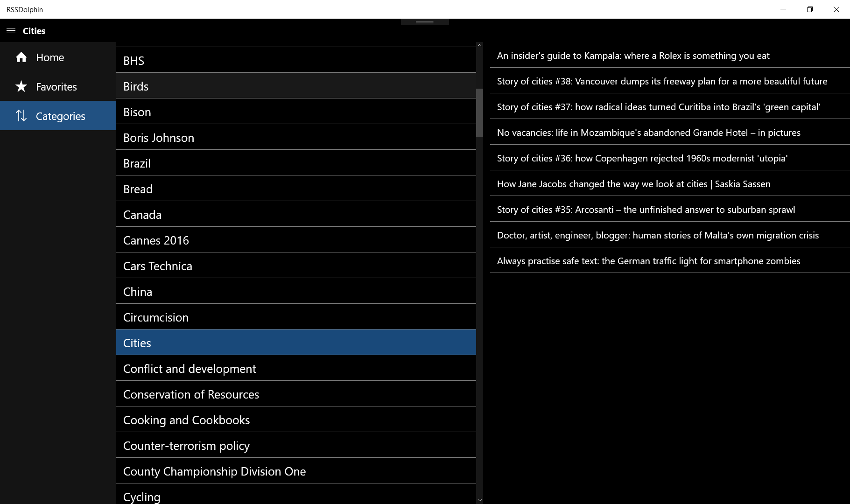Image resolution: width=850 pixels, height=504 pixels.
Task: Click the category list scrollbar thumb
Action: [x=479, y=112]
